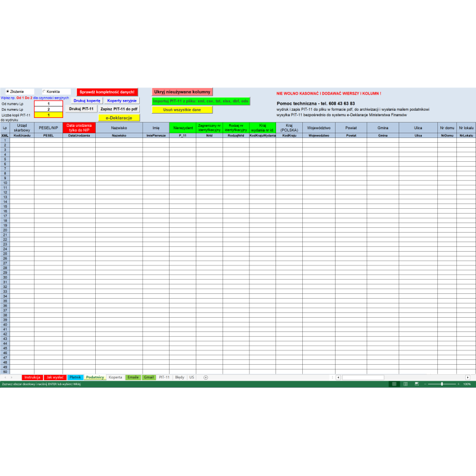Click the Od numeru Lp input field
The height and width of the screenshot is (476, 476).
(49, 104)
